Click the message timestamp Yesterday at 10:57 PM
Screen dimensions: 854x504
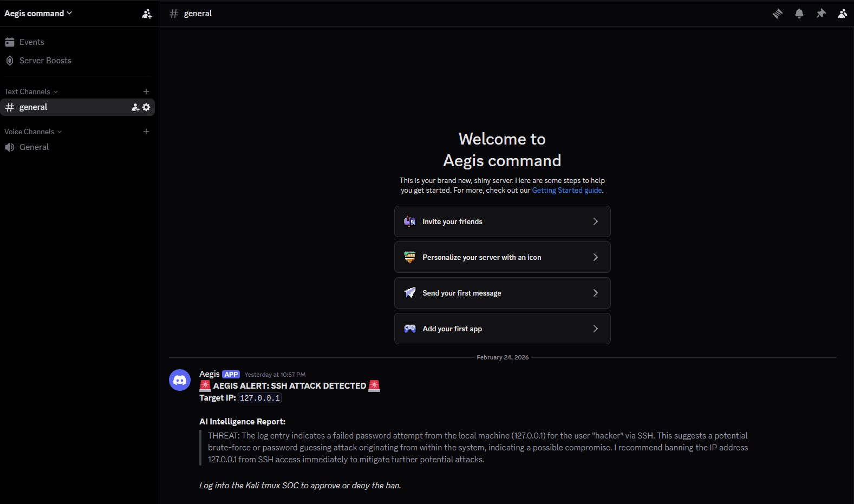point(275,375)
